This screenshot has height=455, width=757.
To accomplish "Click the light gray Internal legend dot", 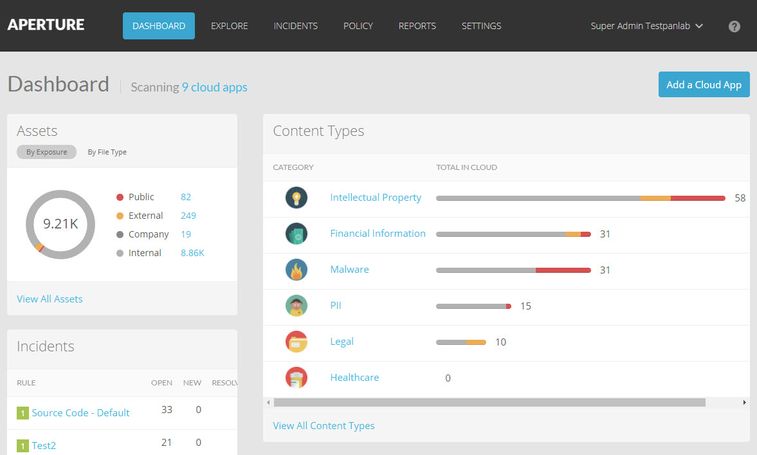I will (x=120, y=253).
